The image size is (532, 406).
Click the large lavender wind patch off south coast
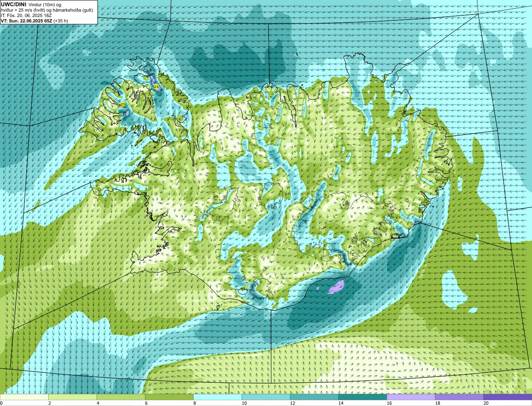(336, 287)
